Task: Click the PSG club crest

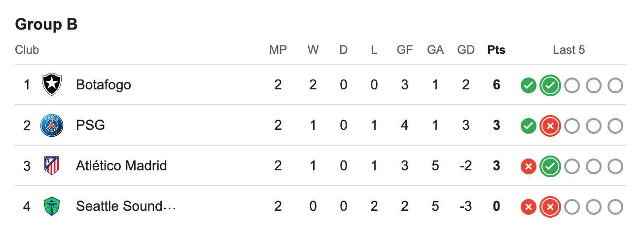Action: point(51,125)
